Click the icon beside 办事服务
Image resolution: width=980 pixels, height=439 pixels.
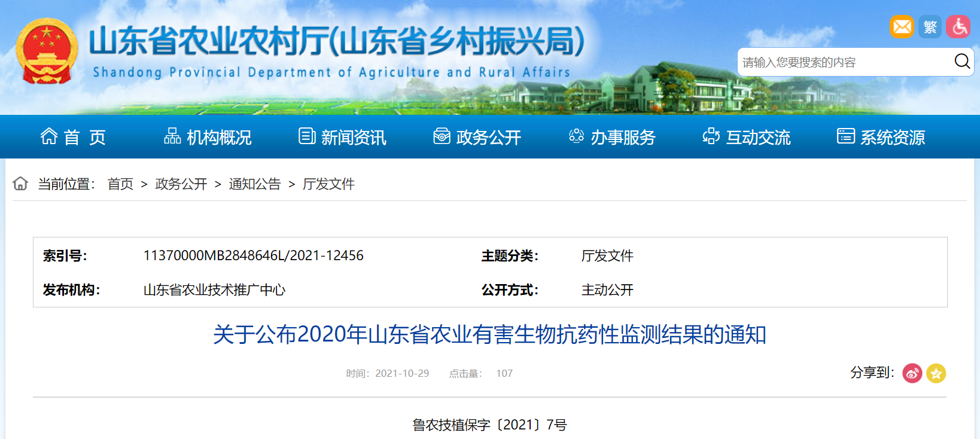(x=576, y=136)
